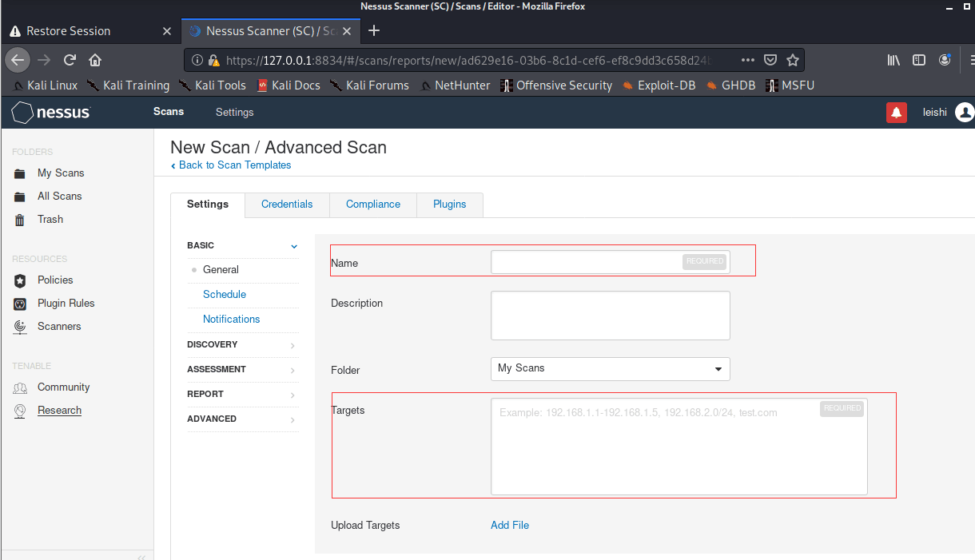Open Scanners in the sidebar

pos(59,326)
